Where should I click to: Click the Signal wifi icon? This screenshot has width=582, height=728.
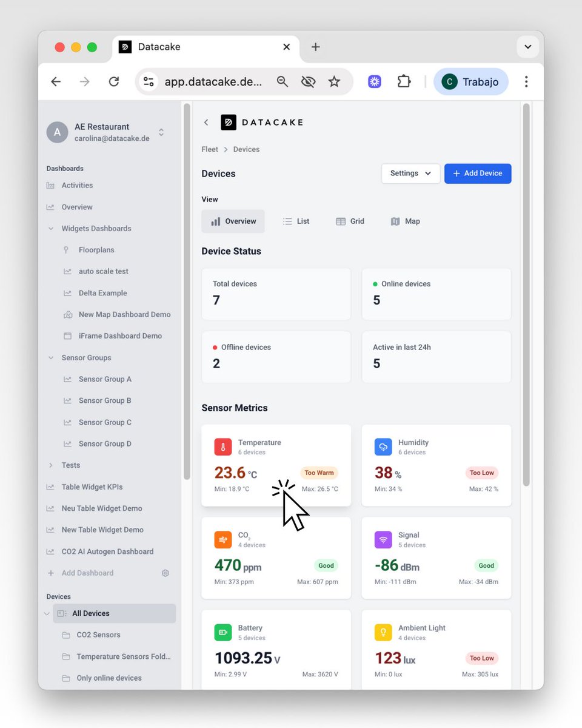pos(383,540)
